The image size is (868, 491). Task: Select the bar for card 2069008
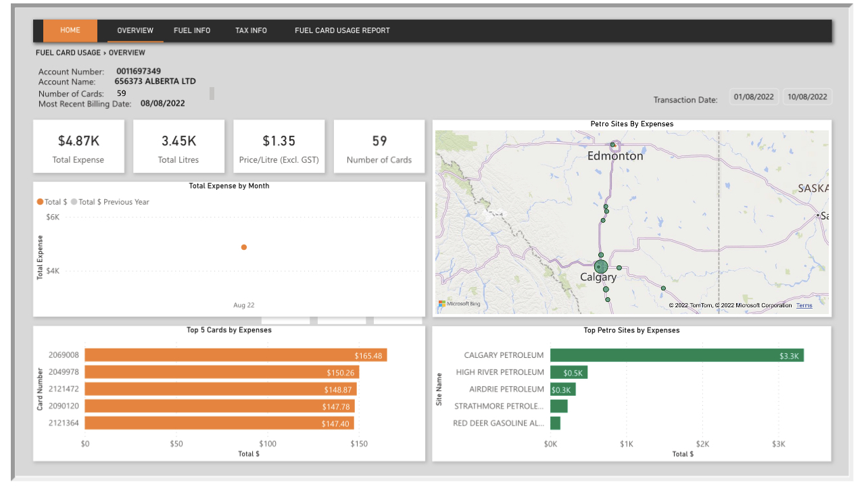[236, 355]
